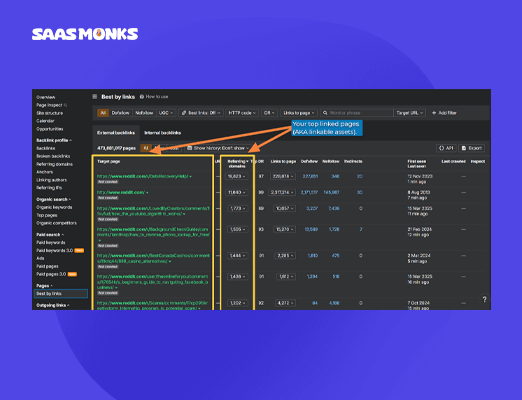
Task: Open referring domains dropdown 1,202
Action: (237, 303)
